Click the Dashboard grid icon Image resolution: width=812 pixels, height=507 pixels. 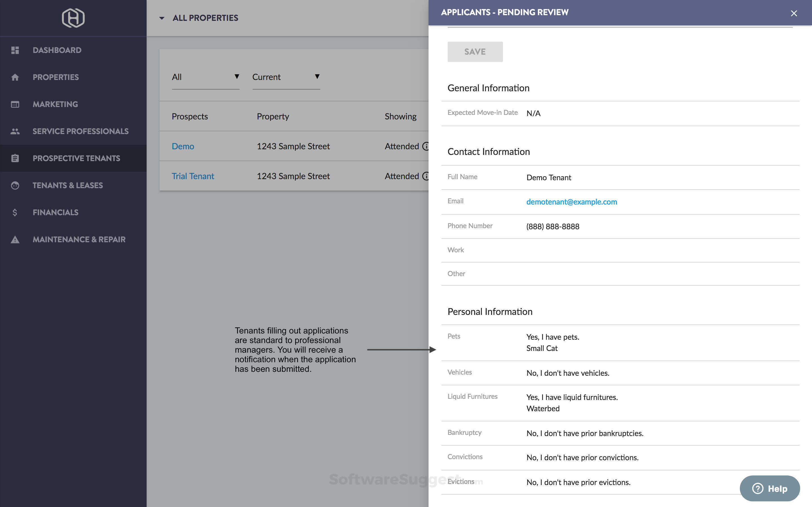(x=15, y=50)
